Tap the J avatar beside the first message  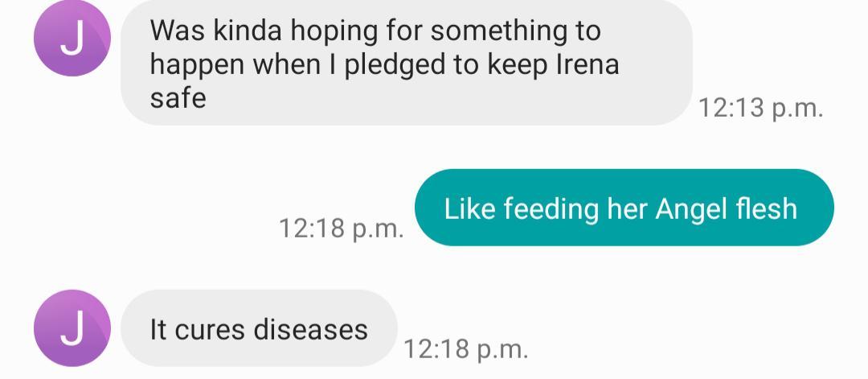72,39
